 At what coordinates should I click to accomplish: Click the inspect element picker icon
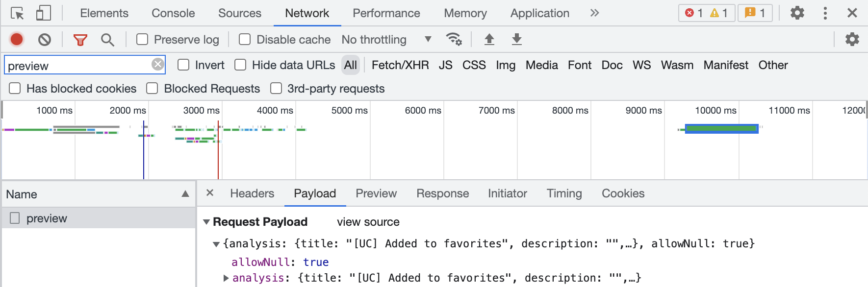[17, 13]
